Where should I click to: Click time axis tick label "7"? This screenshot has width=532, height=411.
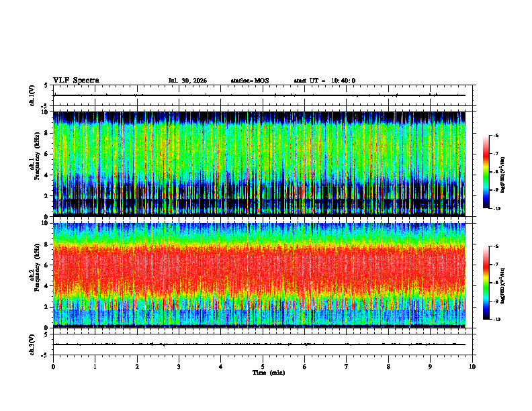coord(347,367)
